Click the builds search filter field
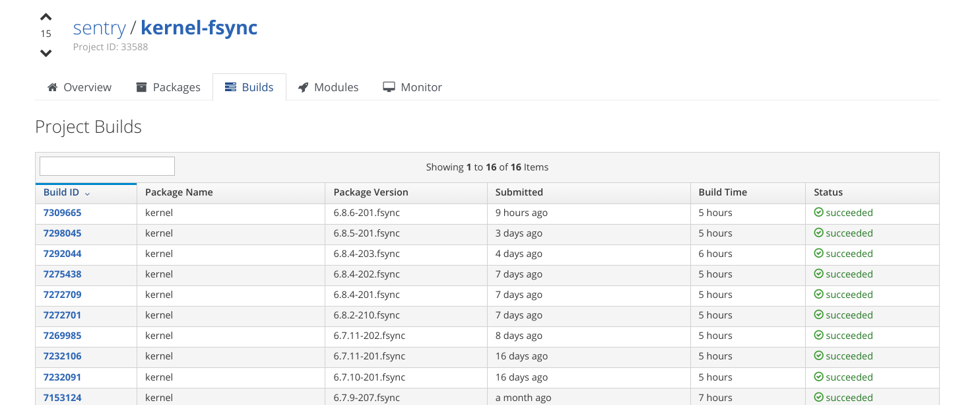The width and height of the screenshot is (980, 405). tap(107, 166)
